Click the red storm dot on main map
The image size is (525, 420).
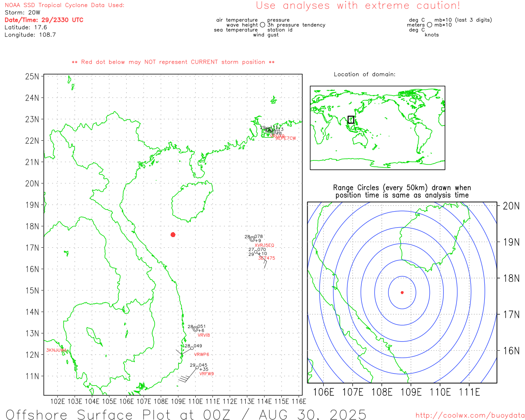point(173,235)
